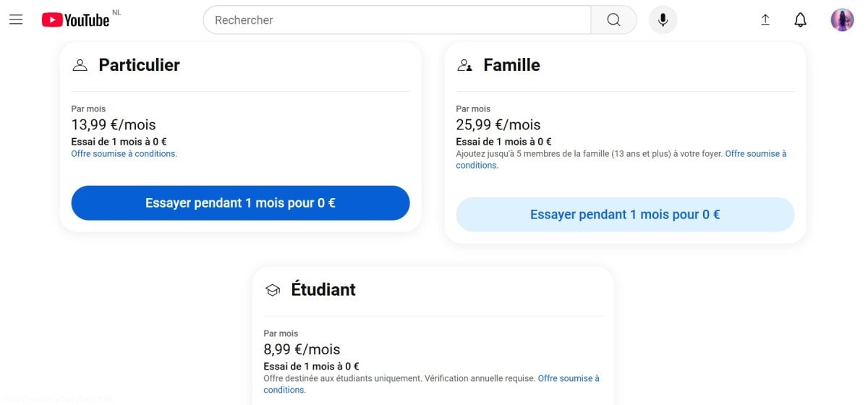868x405 pixels.
Task: Click the upload arrow icon
Action: click(765, 20)
